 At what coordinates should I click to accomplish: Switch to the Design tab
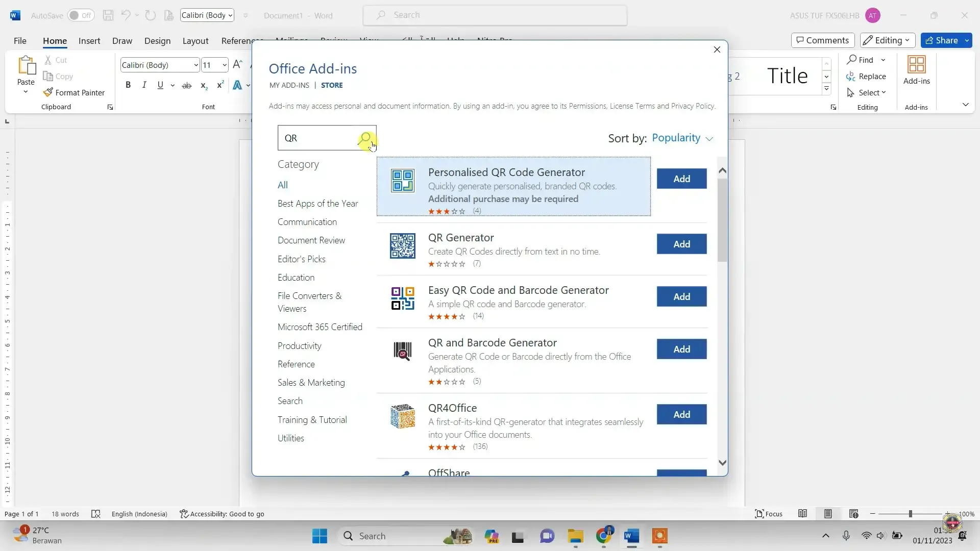(157, 41)
